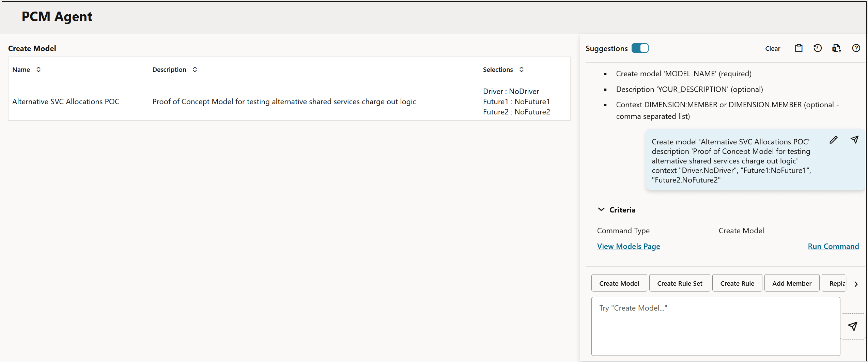
Task: Edit the suggested command with pencil icon
Action: (x=834, y=140)
